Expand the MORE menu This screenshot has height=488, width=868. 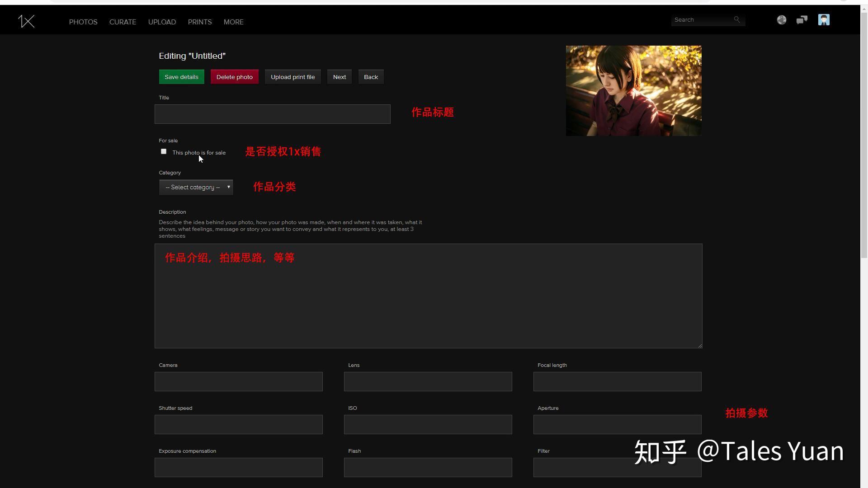233,22
